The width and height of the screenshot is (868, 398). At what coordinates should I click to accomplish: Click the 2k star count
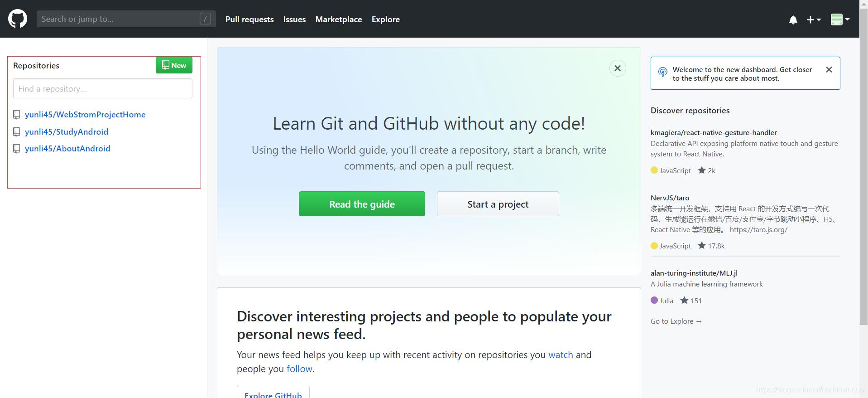tap(707, 170)
